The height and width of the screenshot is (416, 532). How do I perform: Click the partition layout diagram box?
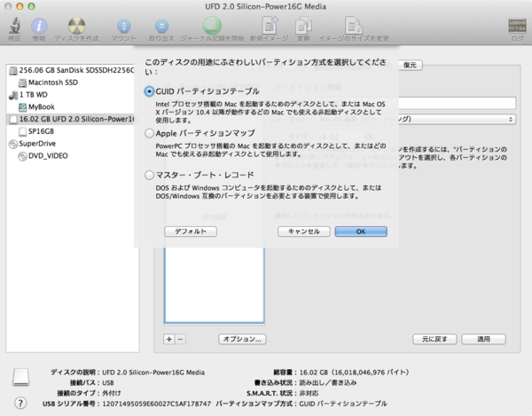pyautogui.click(x=214, y=285)
